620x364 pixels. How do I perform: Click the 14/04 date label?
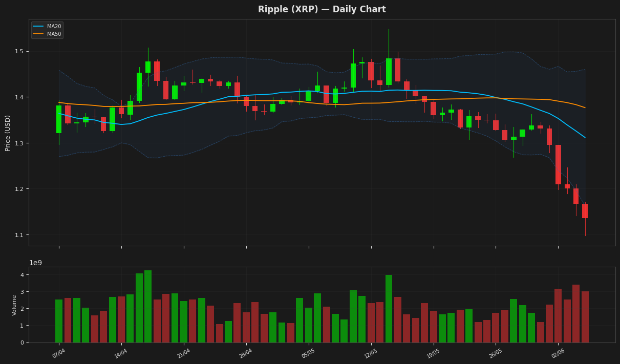121,353
